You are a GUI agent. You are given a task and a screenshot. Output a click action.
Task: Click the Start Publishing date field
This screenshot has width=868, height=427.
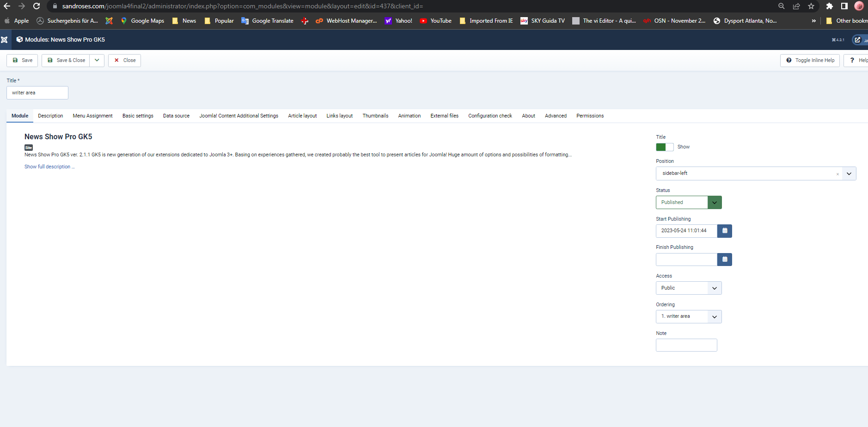pyautogui.click(x=686, y=231)
